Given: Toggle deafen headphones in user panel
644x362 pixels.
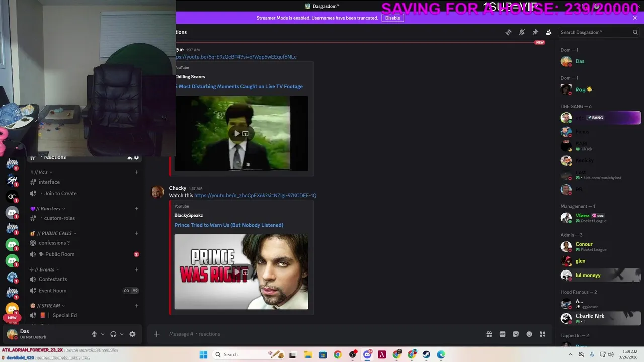Looking at the screenshot, I should click(x=113, y=334).
